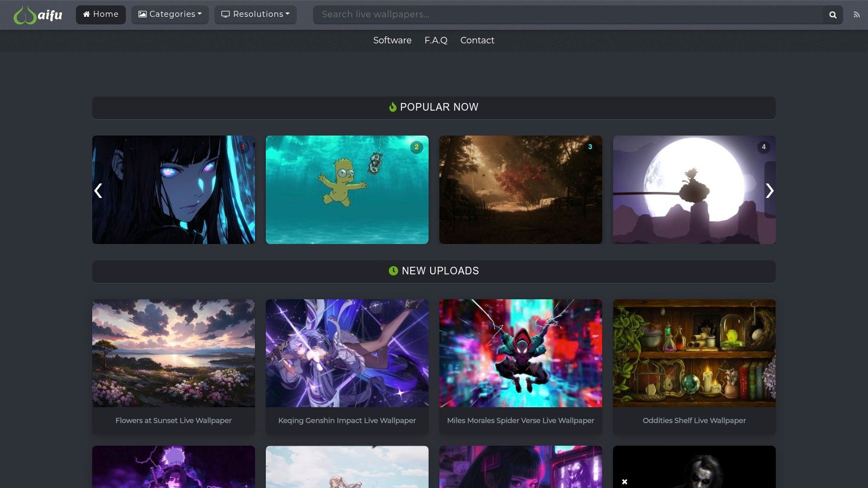This screenshot has height=488, width=868.
Task: Open the purple lightning character thumbnail
Action: coord(174,467)
